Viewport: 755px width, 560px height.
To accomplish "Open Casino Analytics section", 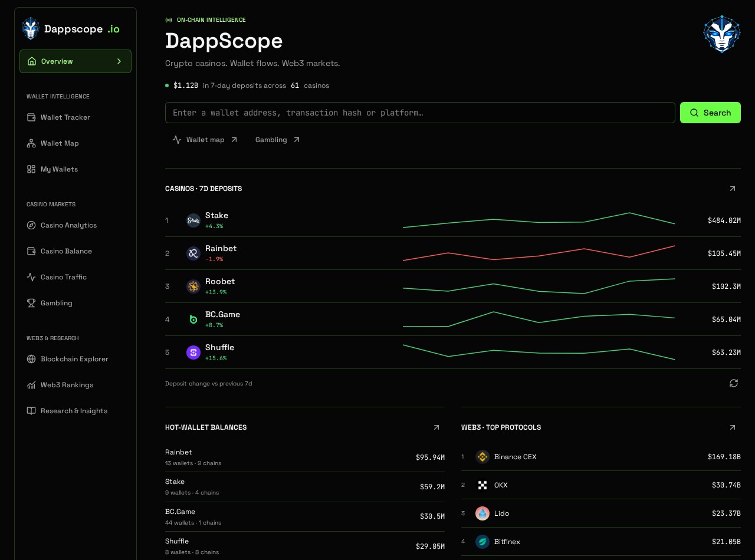I will 75,225.
